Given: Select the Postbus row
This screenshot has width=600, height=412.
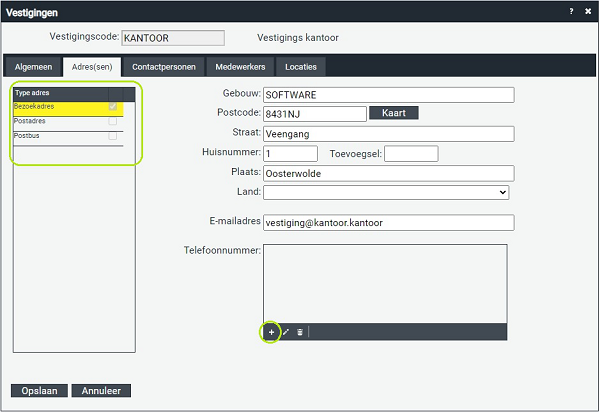Looking at the screenshot, I should [68, 138].
